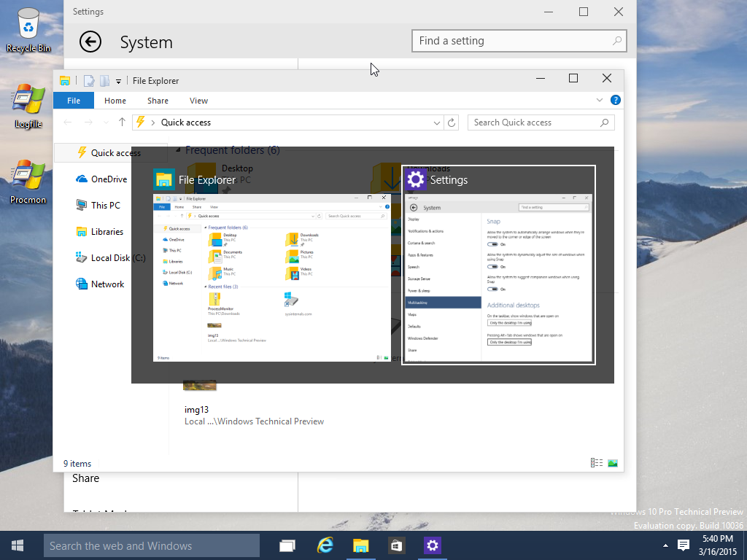Switch to the Share ribbon tab
This screenshot has height=560, width=747.
coord(158,101)
